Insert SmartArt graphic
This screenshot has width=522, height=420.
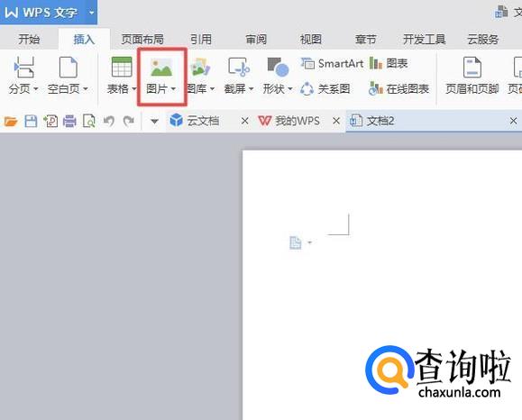click(332, 63)
